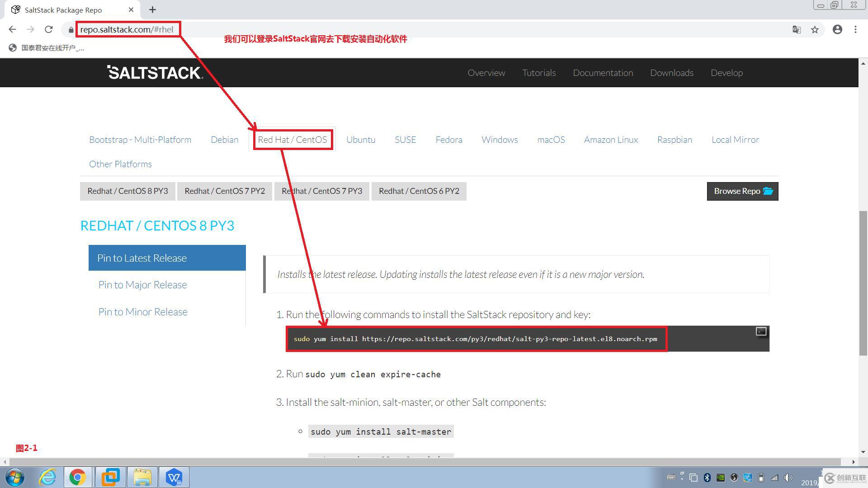The height and width of the screenshot is (488, 868).
Task: Open the Downloads menu
Action: [672, 73]
